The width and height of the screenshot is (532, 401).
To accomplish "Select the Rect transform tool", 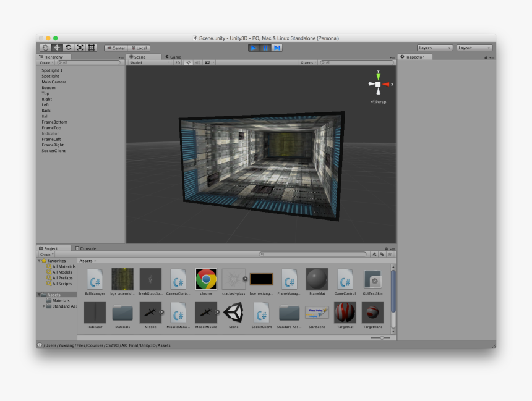I will [x=92, y=48].
